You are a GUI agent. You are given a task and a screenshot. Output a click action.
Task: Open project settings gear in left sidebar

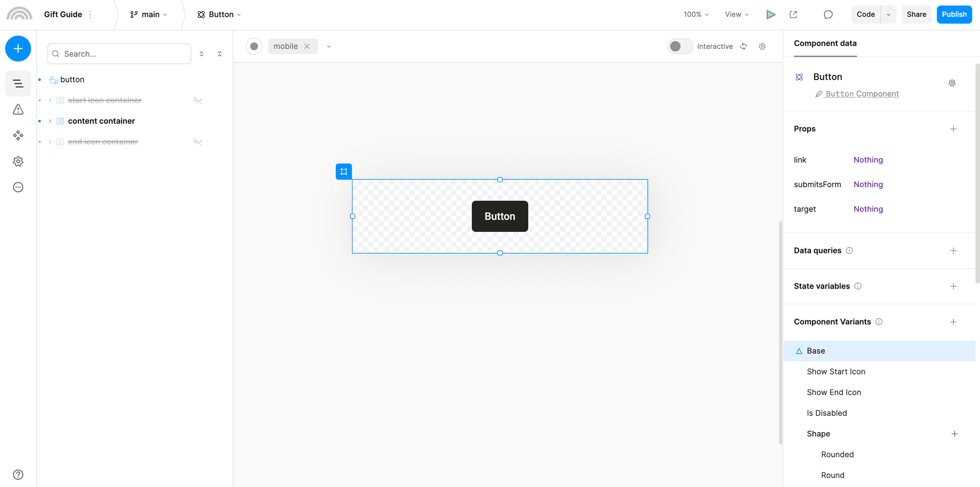click(18, 161)
